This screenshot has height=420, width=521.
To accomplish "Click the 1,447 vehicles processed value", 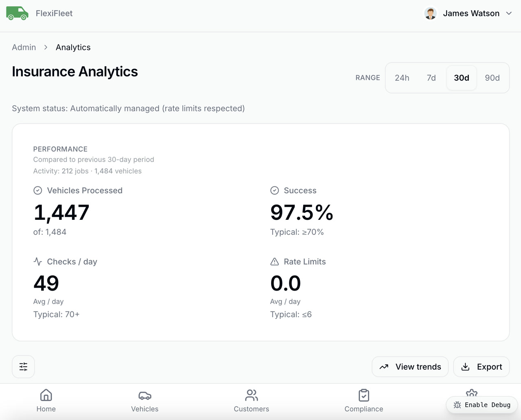I will (61, 212).
